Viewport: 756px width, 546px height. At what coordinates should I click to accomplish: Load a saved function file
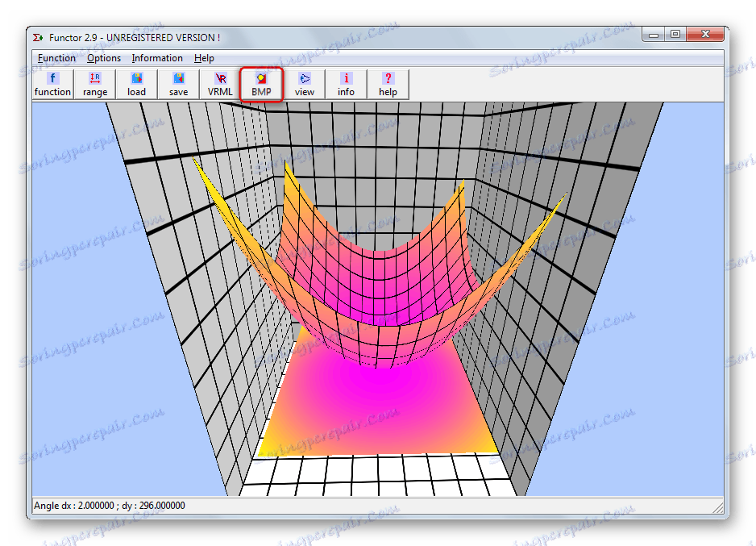point(136,85)
